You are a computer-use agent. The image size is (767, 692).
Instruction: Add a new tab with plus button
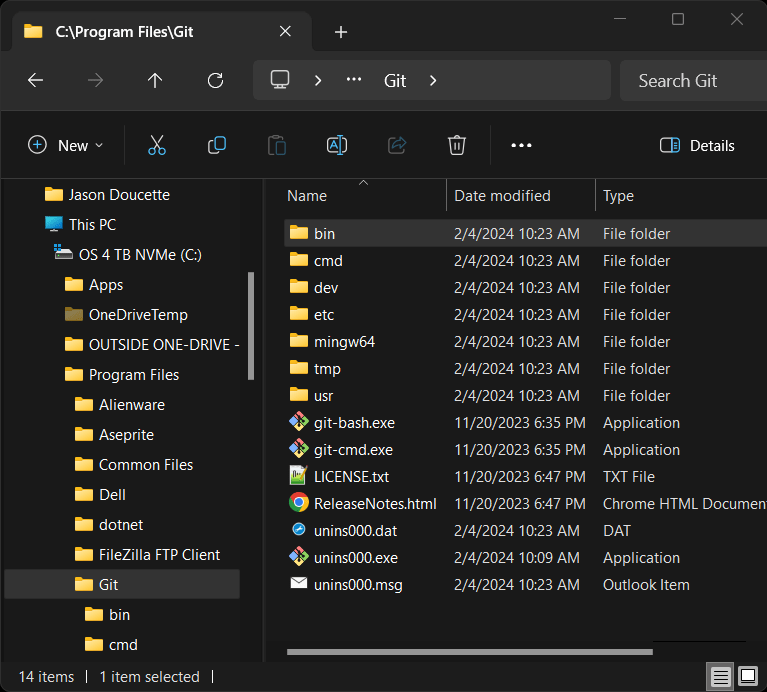[x=340, y=32]
